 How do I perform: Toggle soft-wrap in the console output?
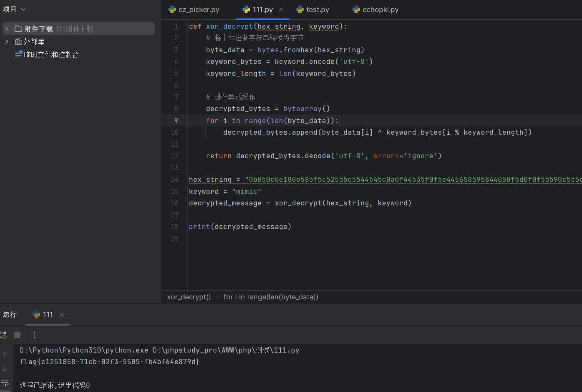pyautogui.click(x=5, y=383)
